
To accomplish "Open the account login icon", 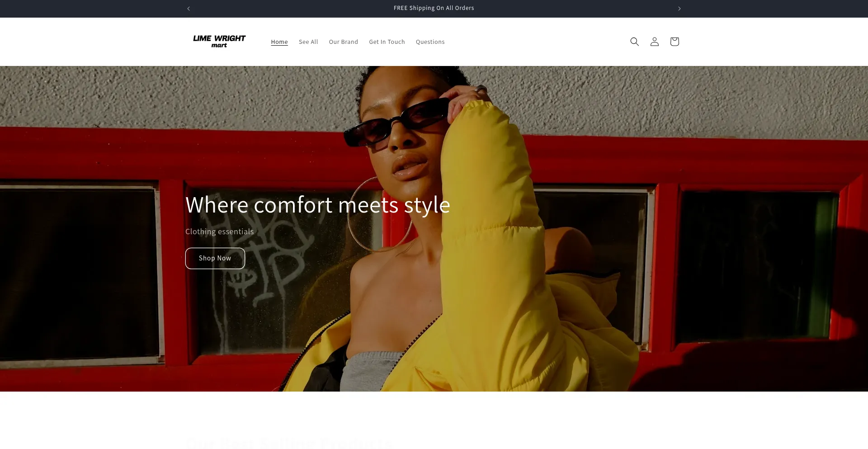I will pyautogui.click(x=654, y=42).
